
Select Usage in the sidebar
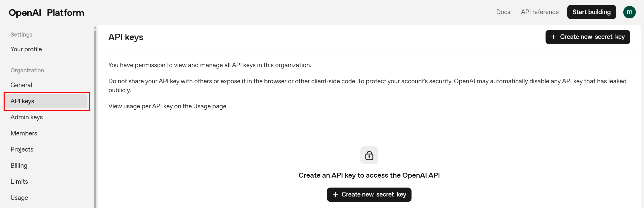19,198
